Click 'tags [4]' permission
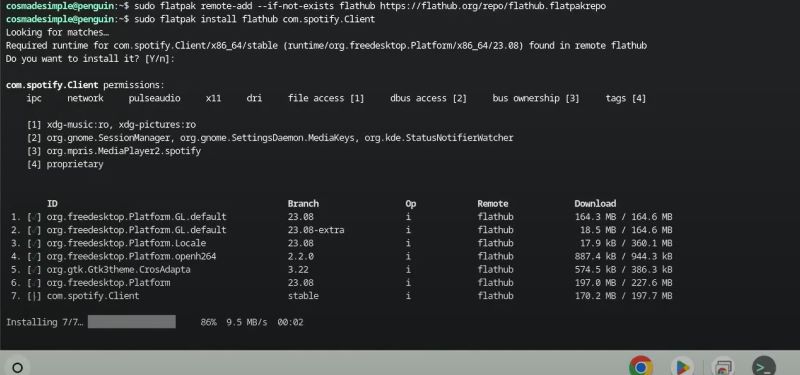 coord(626,98)
